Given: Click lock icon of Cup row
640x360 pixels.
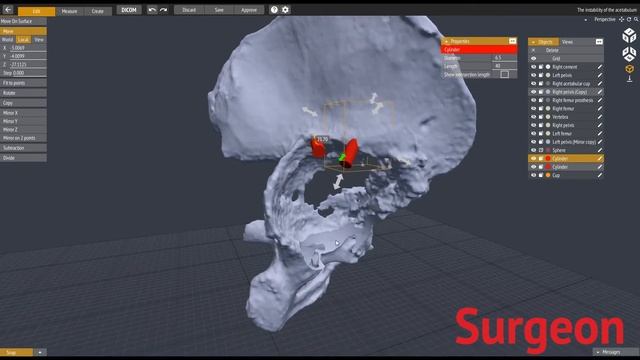Looking at the screenshot, I should 541,175.
